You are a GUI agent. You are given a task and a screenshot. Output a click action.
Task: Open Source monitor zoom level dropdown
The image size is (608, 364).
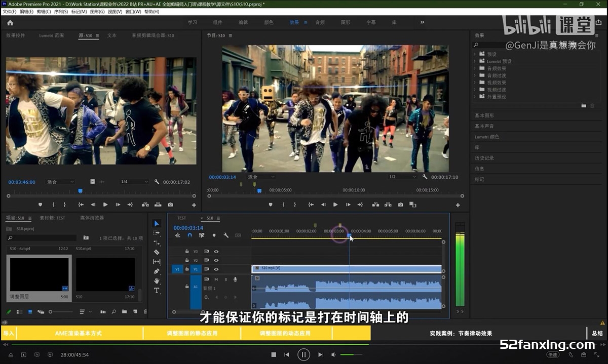pyautogui.click(x=60, y=182)
